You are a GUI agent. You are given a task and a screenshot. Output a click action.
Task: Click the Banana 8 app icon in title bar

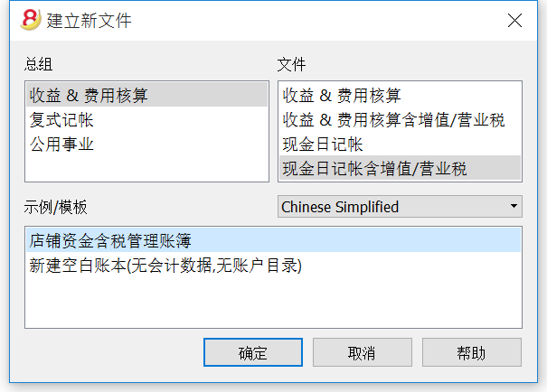pos(31,20)
